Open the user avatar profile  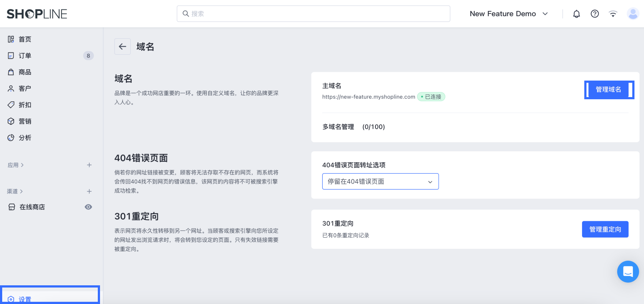pyautogui.click(x=633, y=14)
